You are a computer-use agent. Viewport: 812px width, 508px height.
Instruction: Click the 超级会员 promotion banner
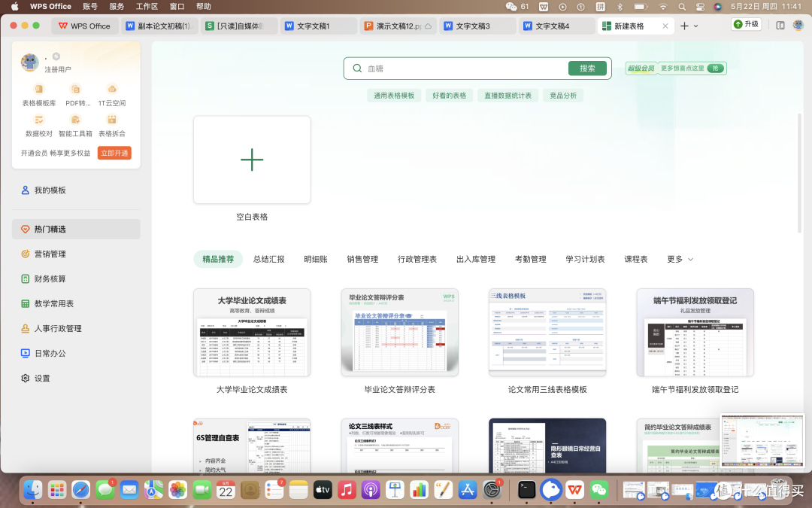pos(676,68)
